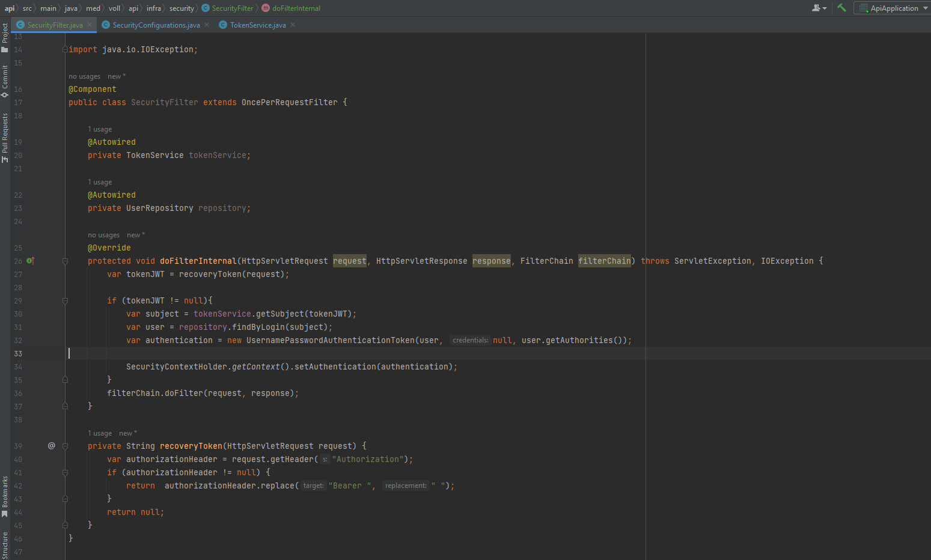The image size is (931, 560).
Task: Click the fold end marker on line 43
Action: click(x=65, y=499)
